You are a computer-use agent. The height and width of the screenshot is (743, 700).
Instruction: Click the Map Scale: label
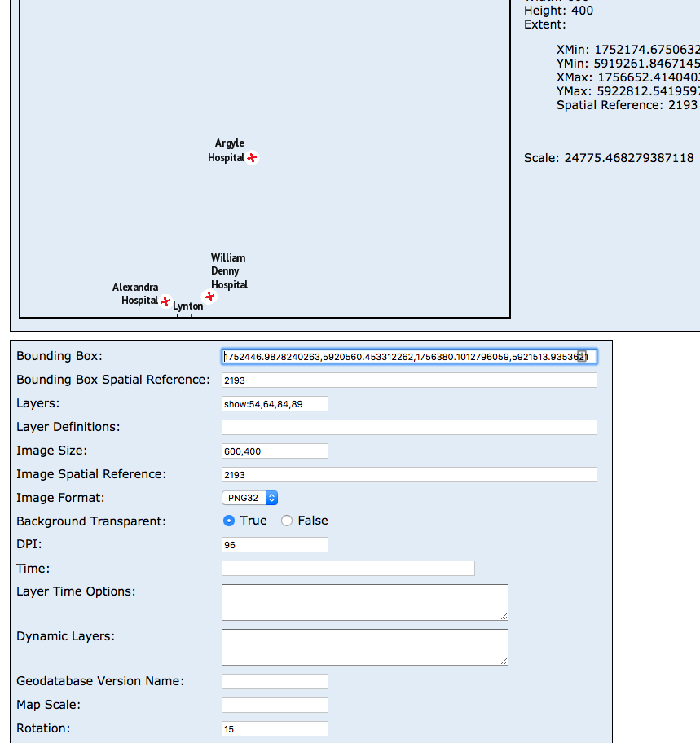48,705
